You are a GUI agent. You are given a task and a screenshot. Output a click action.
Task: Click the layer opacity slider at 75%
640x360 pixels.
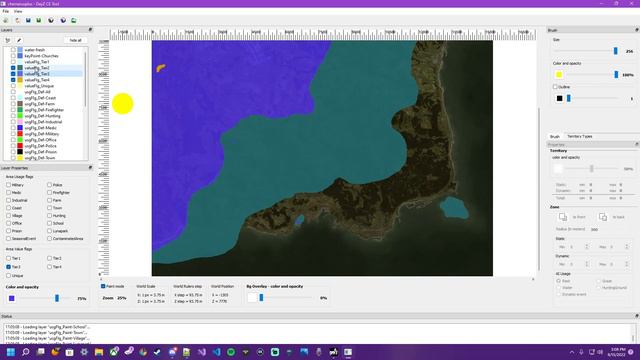pos(57,298)
